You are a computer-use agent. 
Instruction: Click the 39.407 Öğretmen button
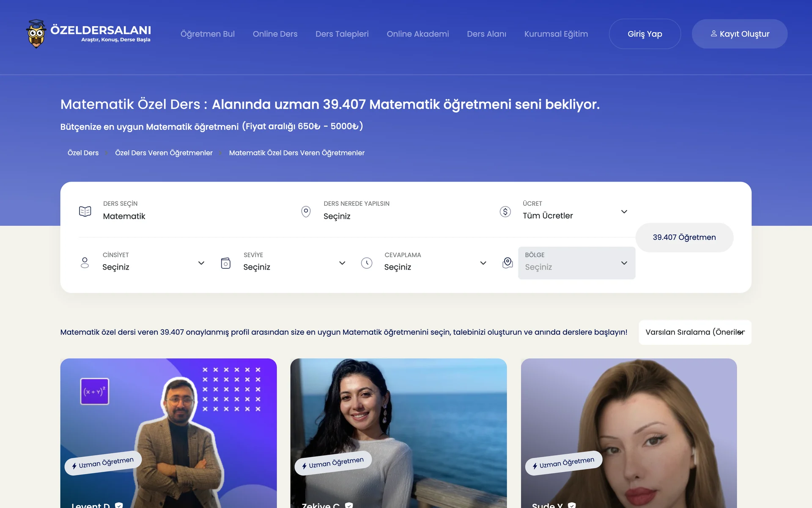pos(684,237)
